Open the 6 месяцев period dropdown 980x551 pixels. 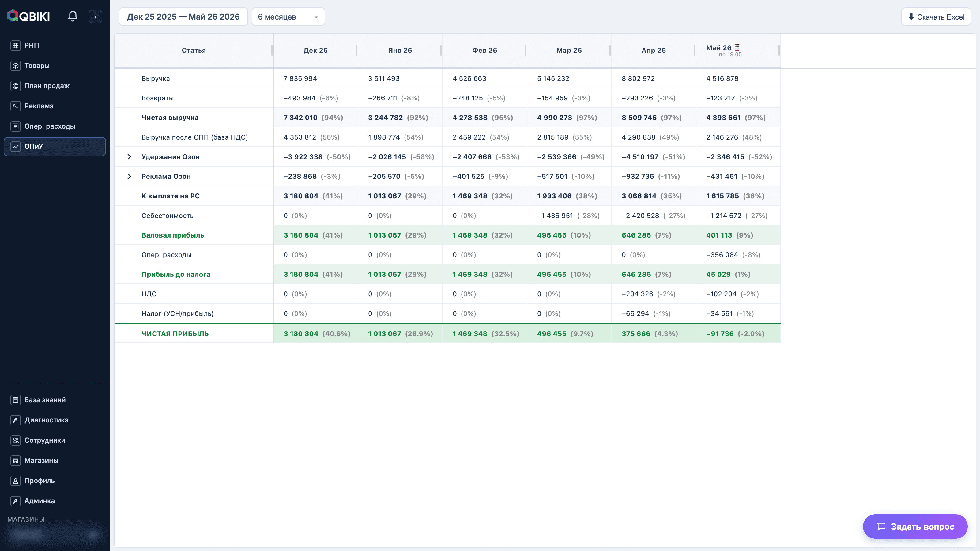288,17
